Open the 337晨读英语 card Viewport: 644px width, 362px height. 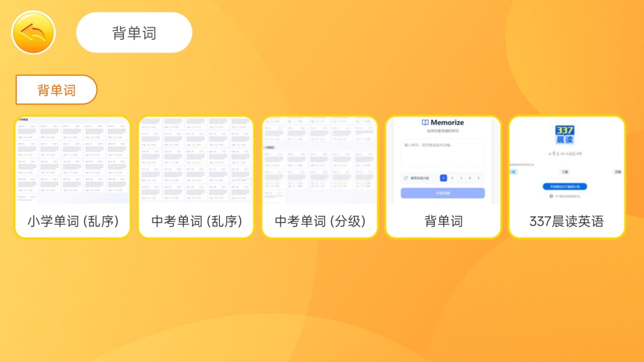pos(566,221)
